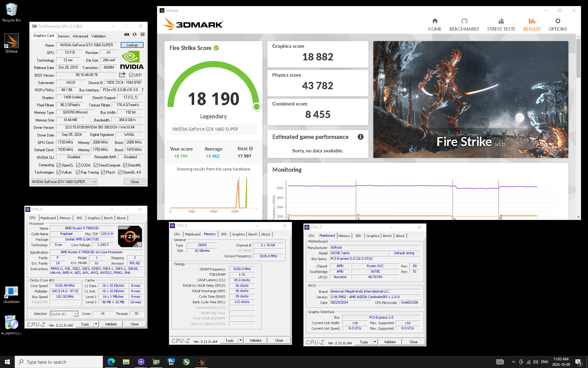Switch to 3DMark taskbar icon
Screen dimensions: 588x368
[x=201, y=362]
